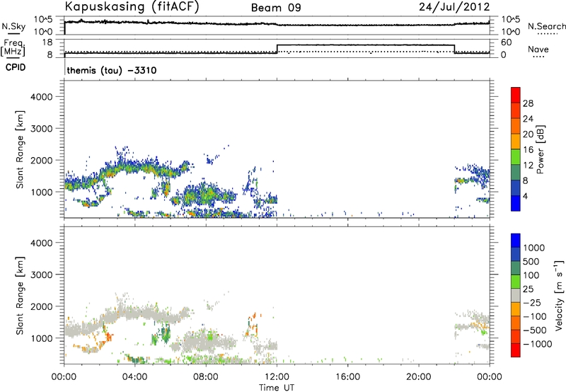Click the 'CPID' label

click(16, 67)
